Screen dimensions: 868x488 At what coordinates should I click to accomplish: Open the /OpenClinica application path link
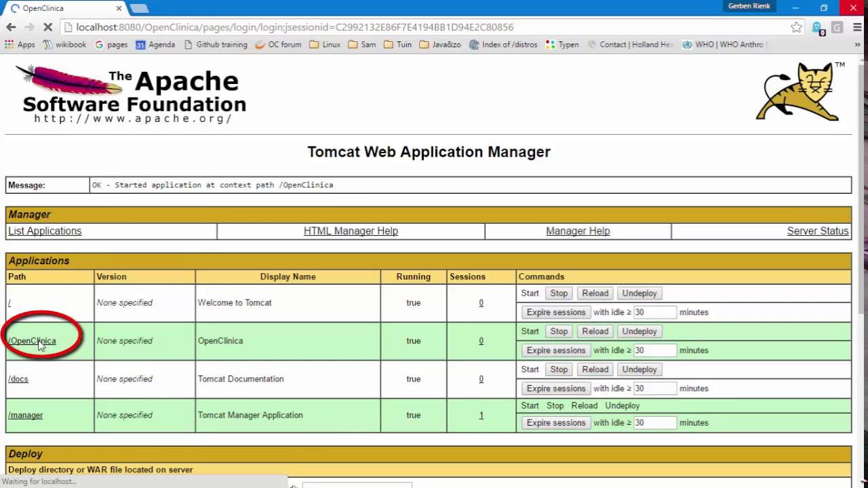32,341
